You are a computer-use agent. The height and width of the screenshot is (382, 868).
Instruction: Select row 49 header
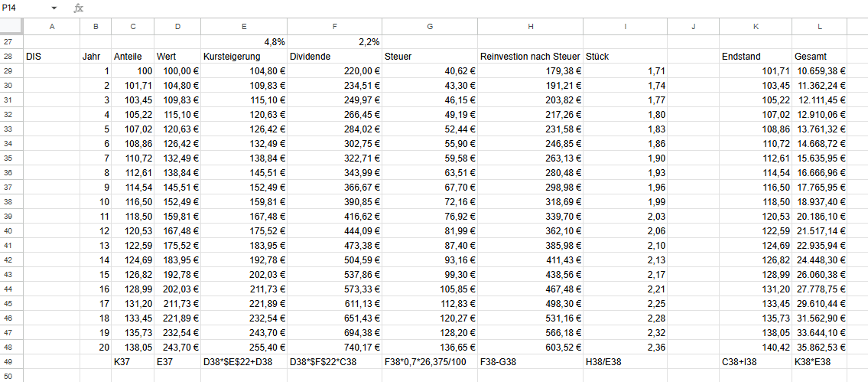coord(11,361)
